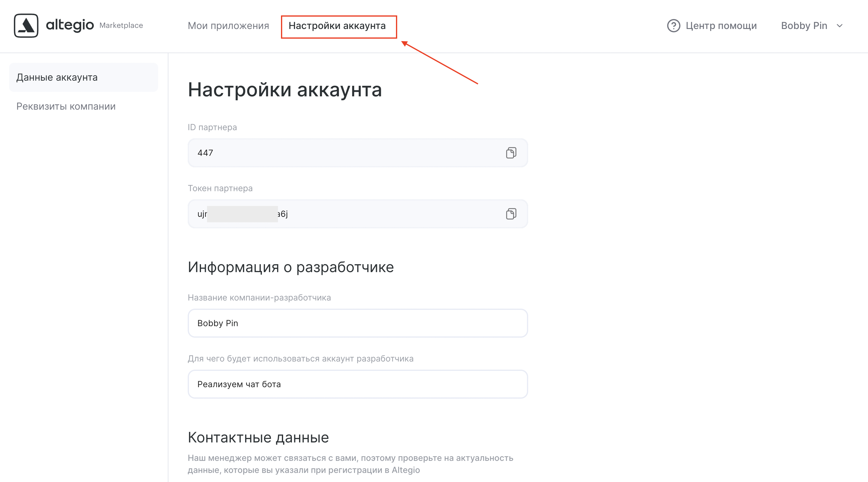Click the altegio wordmark text
This screenshot has width=868, height=482.
point(70,25)
